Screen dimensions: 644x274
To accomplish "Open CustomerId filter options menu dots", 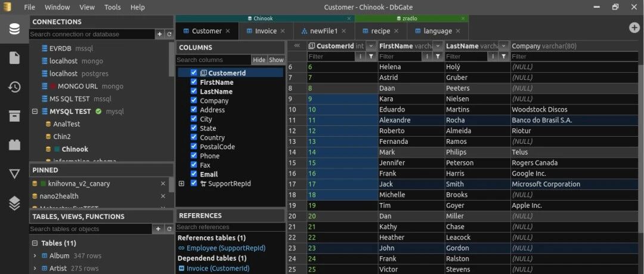I will click(x=361, y=56).
